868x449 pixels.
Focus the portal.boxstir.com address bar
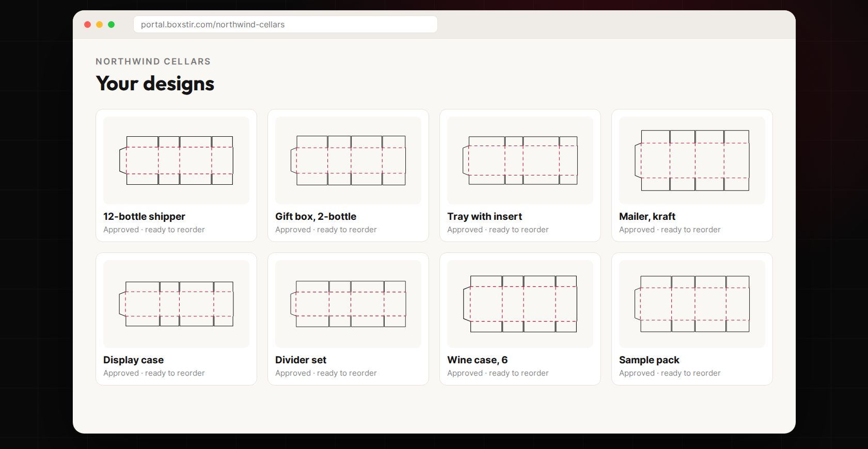click(286, 24)
